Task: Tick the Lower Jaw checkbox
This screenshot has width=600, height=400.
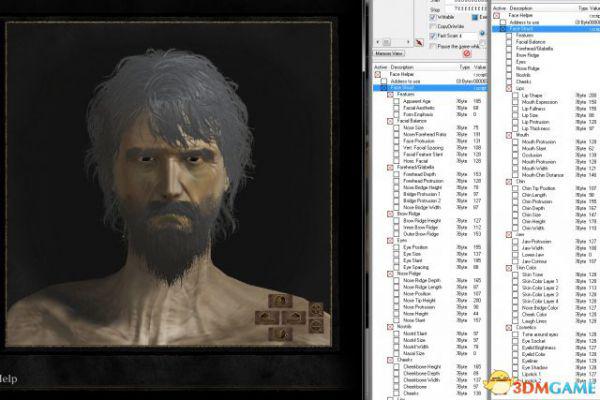Action: pyautogui.click(x=515, y=255)
